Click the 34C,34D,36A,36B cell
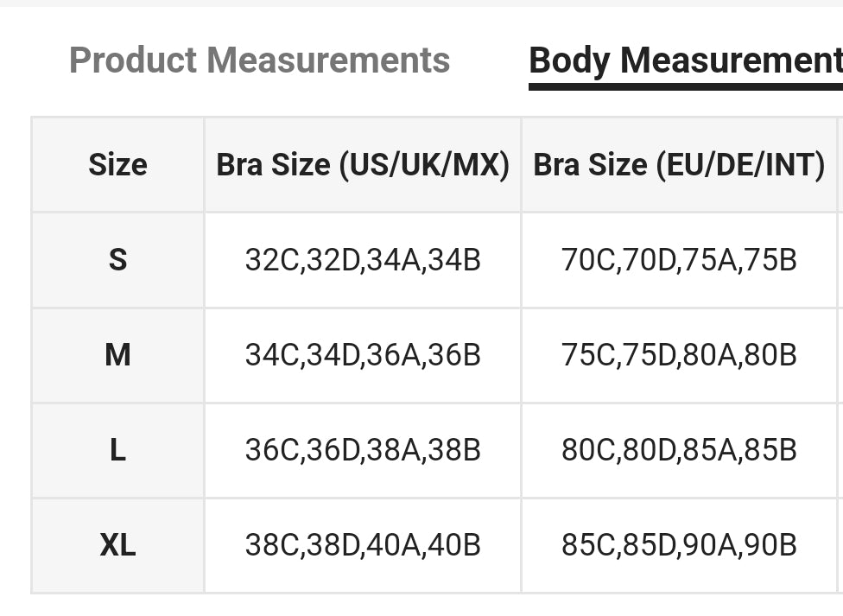The height and width of the screenshot is (616, 843). [363, 354]
